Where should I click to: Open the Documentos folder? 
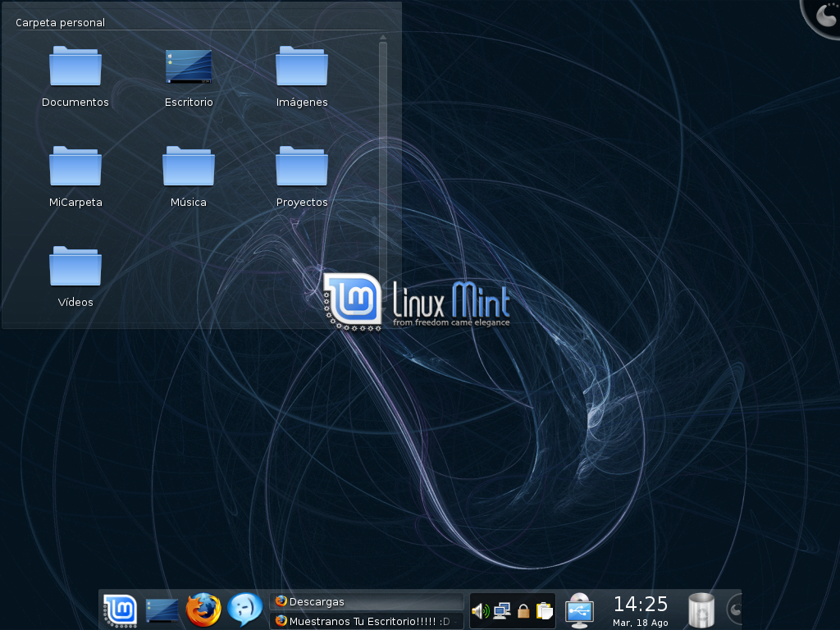pyautogui.click(x=75, y=76)
